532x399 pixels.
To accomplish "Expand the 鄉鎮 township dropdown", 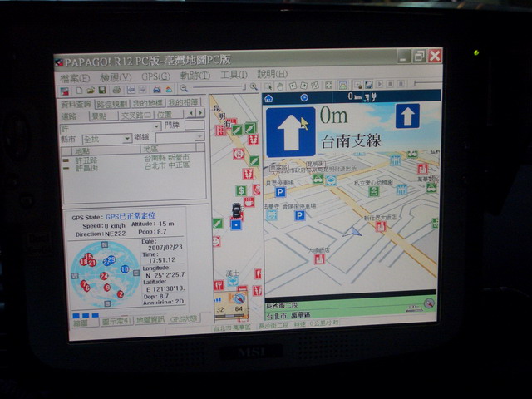I will [199, 136].
